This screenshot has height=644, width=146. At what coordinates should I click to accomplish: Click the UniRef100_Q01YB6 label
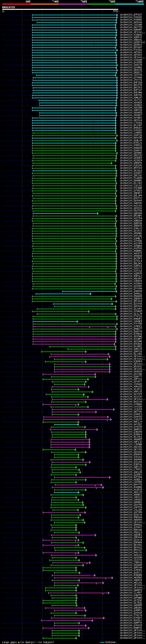pyautogui.click(x=131, y=374)
